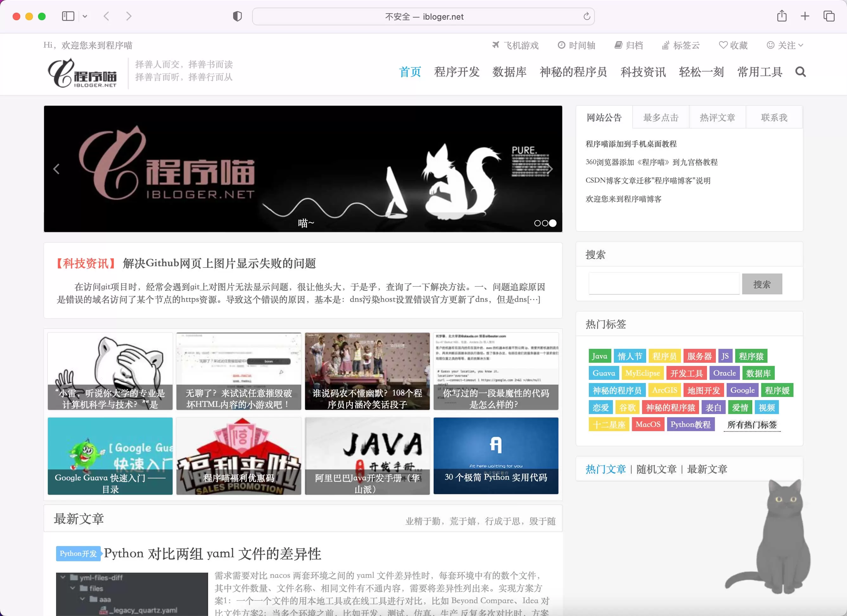Select the yellow MyEclipse tag
This screenshot has height=616, width=847.
pos(642,373)
